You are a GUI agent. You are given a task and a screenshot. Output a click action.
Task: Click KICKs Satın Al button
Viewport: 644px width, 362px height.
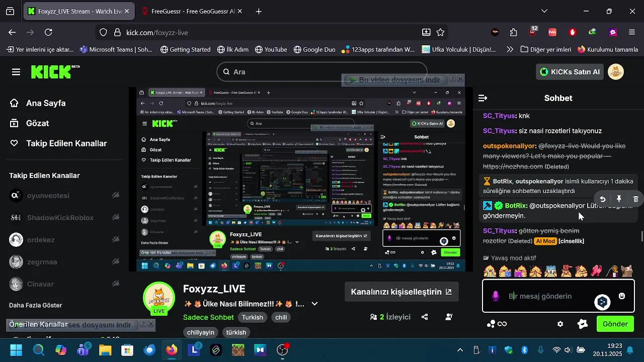[x=570, y=72]
